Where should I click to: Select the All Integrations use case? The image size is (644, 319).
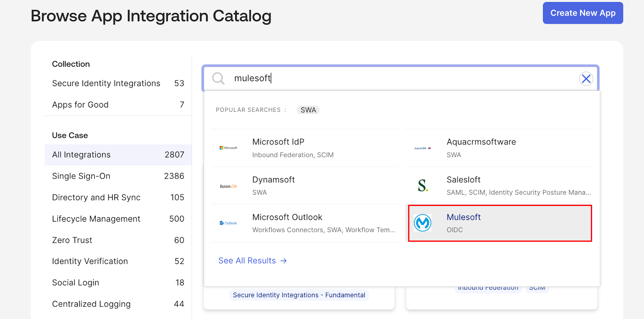click(118, 155)
